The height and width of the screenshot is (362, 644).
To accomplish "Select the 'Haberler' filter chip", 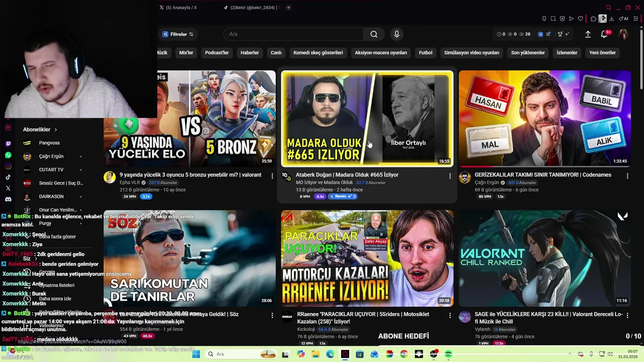I will point(250,52).
